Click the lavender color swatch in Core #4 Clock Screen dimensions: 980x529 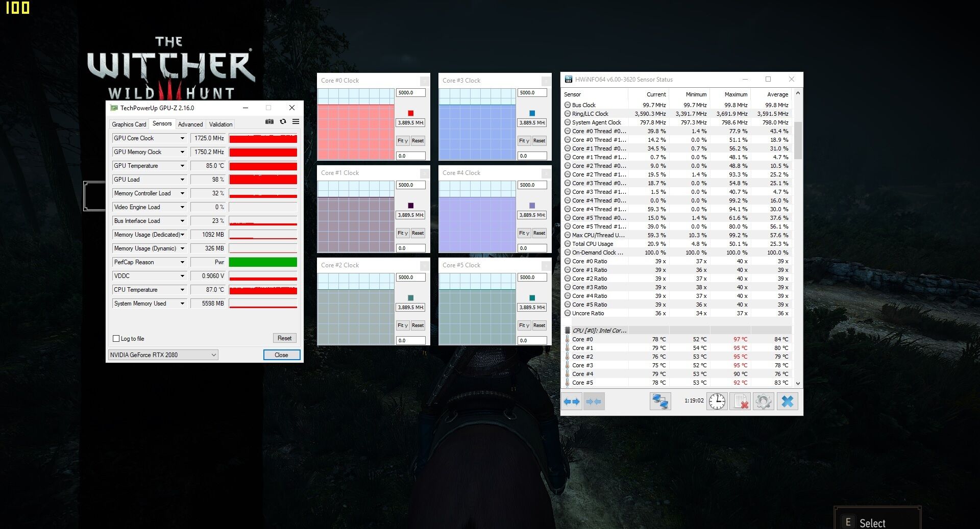532,205
